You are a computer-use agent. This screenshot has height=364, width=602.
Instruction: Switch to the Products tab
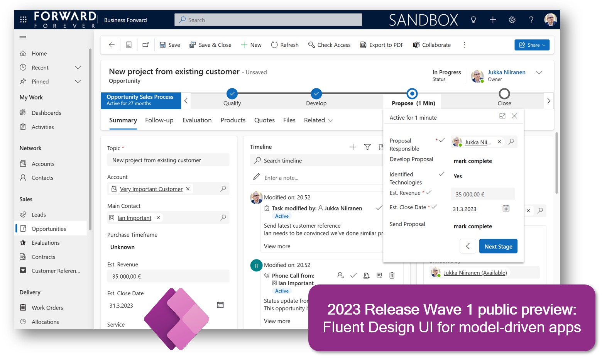click(x=233, y=120)
